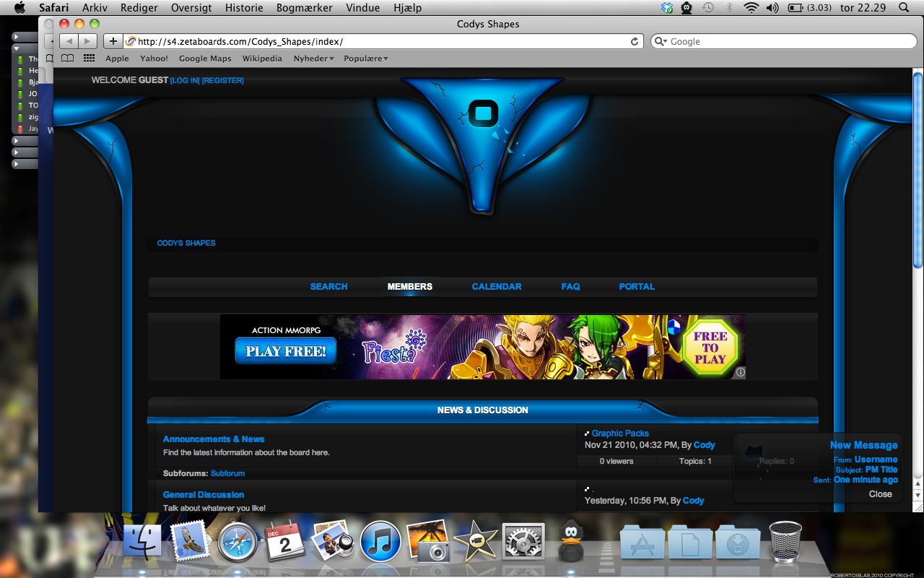924x578 pixels.
Task: Click the page's vertical scrollbar
Action: pyautogui.click(x=918, y=170)
